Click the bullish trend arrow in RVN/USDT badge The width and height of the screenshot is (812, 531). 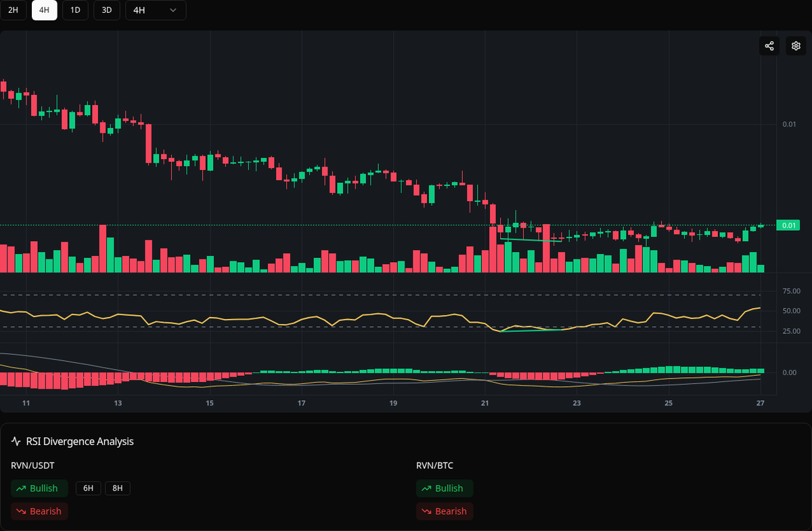coord(21,488)
